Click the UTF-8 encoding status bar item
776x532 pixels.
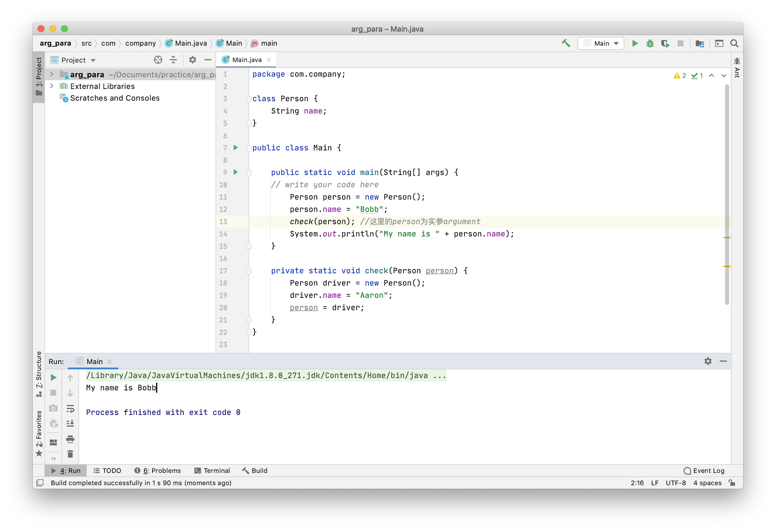[676, 483]
